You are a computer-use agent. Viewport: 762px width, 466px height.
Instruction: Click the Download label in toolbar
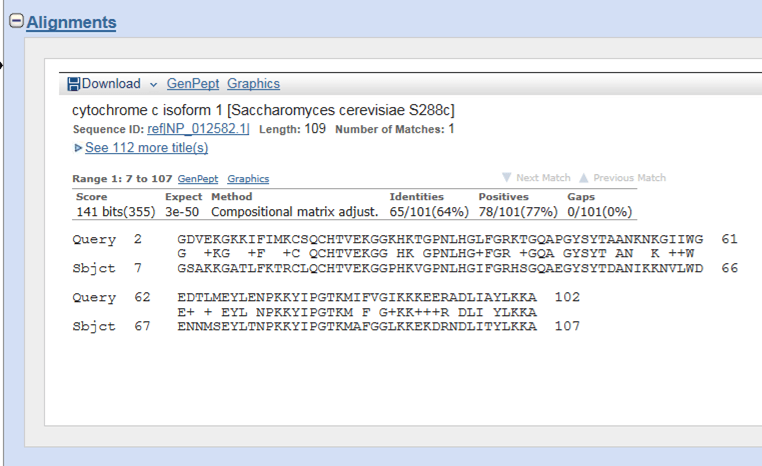coord(111,84)
